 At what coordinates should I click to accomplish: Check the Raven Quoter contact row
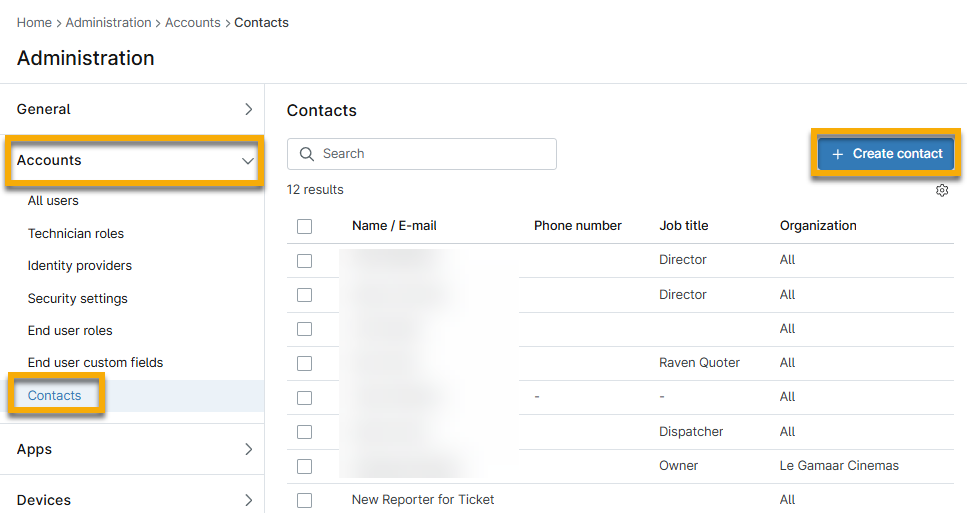(x=304, y=363)
